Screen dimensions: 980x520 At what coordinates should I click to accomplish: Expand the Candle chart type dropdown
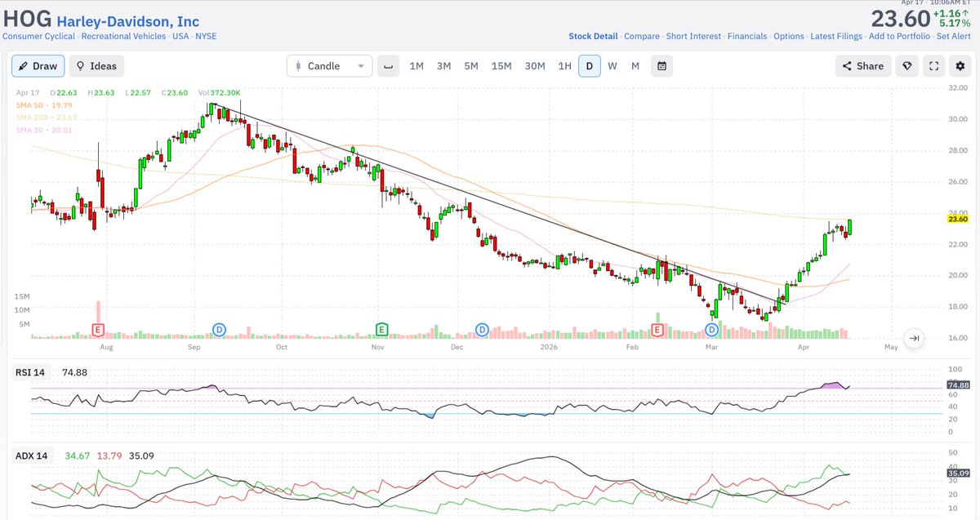329,66
